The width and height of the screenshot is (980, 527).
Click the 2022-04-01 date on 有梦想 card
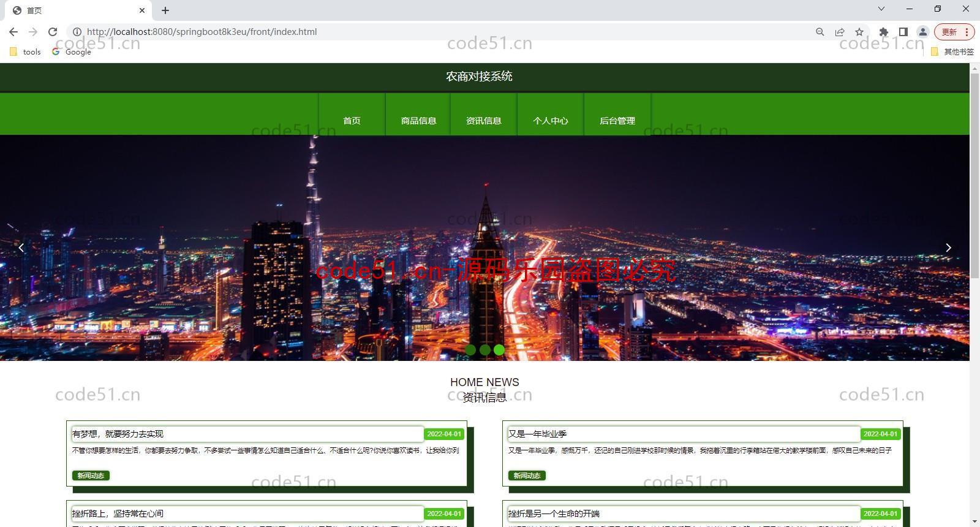tap(444, 434)
